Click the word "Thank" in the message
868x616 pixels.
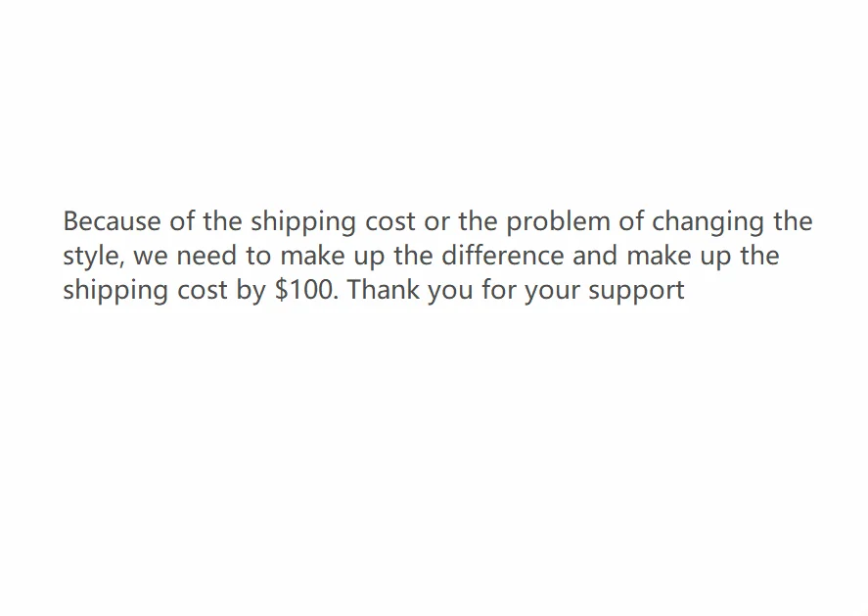point(383,290)
